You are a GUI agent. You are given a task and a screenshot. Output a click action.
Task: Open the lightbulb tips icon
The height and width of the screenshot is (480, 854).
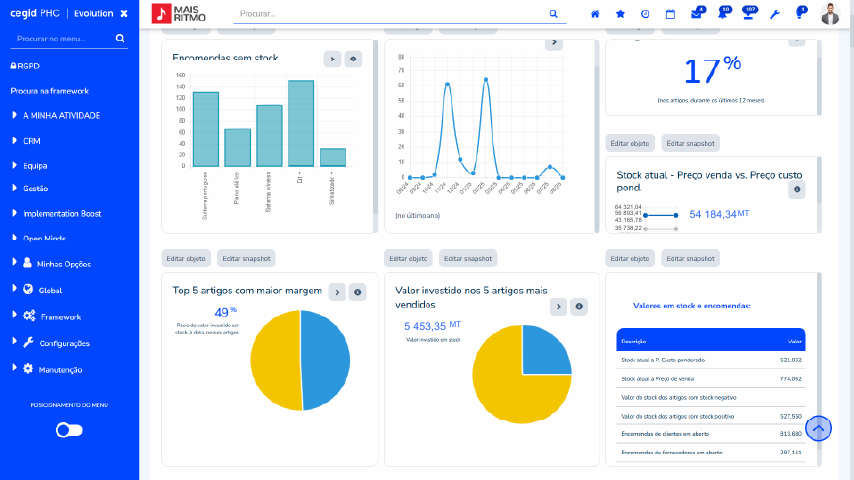tap(799, 14)
